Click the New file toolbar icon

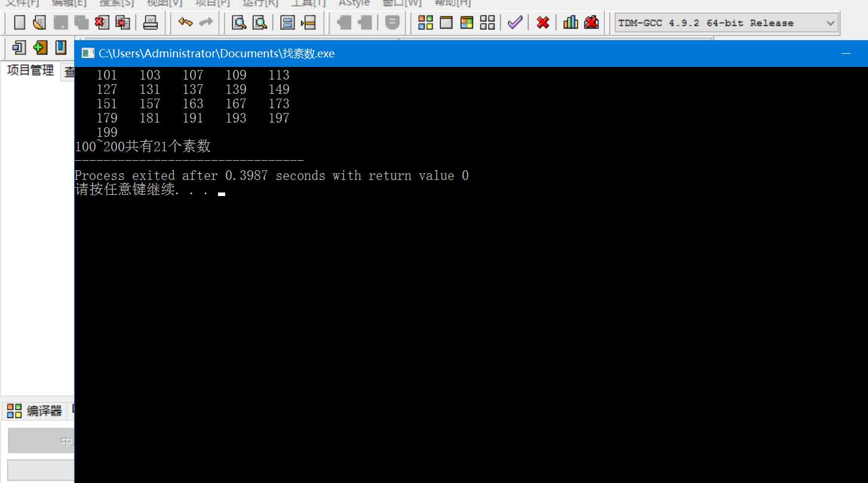point(20,23)
